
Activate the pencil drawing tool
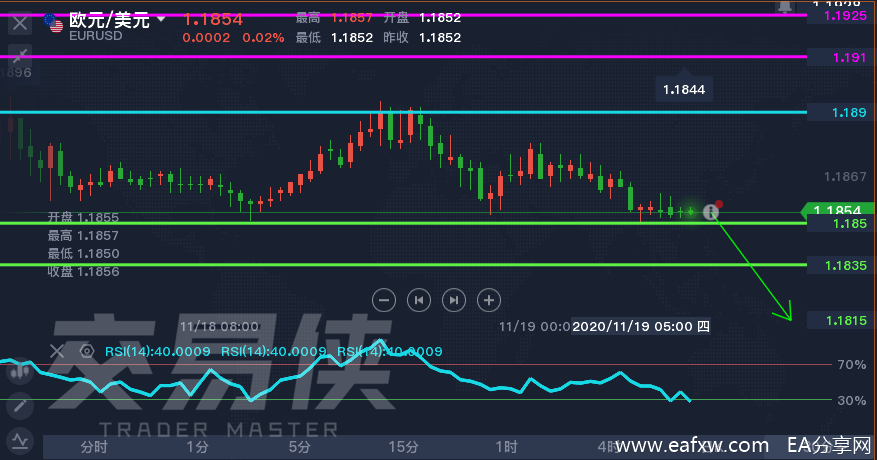coord(20,406)
